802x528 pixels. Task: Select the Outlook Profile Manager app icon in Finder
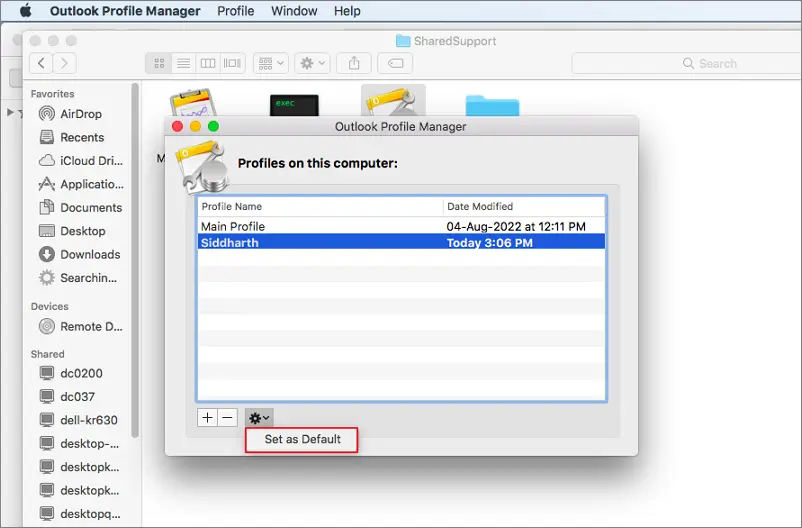tap(393, 101)
